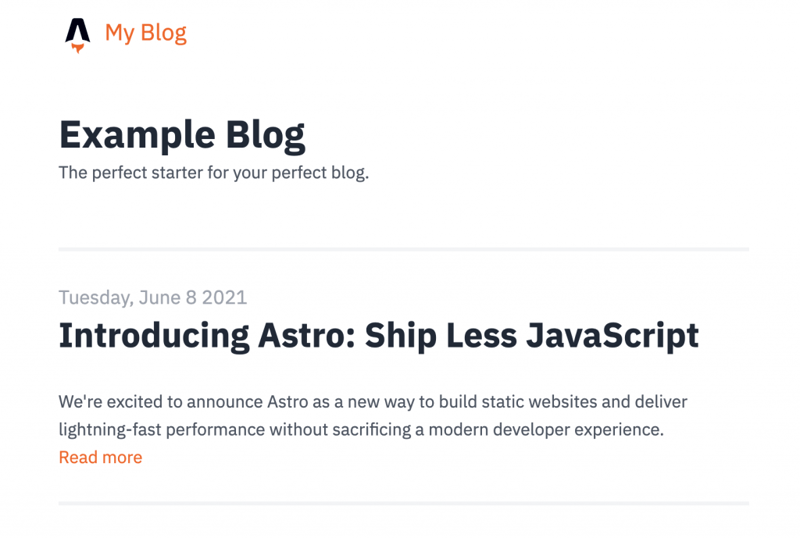This screenshot has height=538, width=800.
Task: Follow the orange Read more link
Action: 100,457
